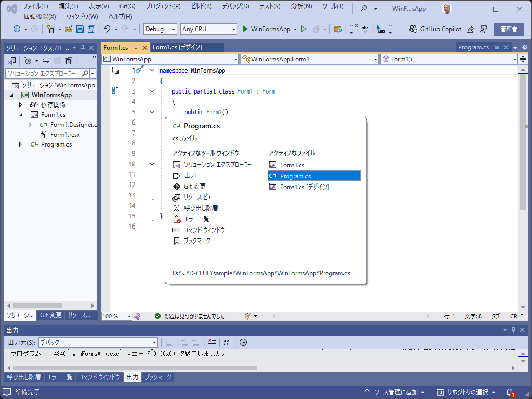Viewport: 532px width, 399px height.
Task: Click the Save All icon
Action: (91, 29)
